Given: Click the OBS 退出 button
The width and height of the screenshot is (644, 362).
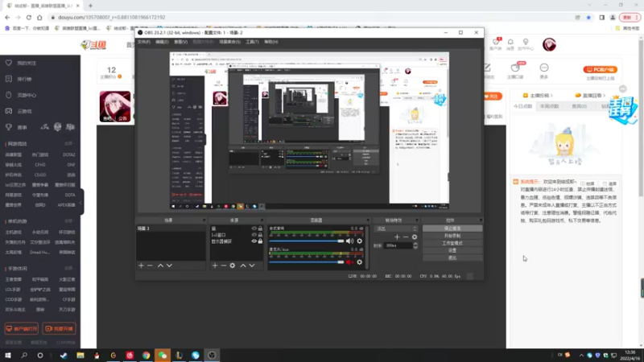Looking at the screenshot, I should click(x=452, y=257).
